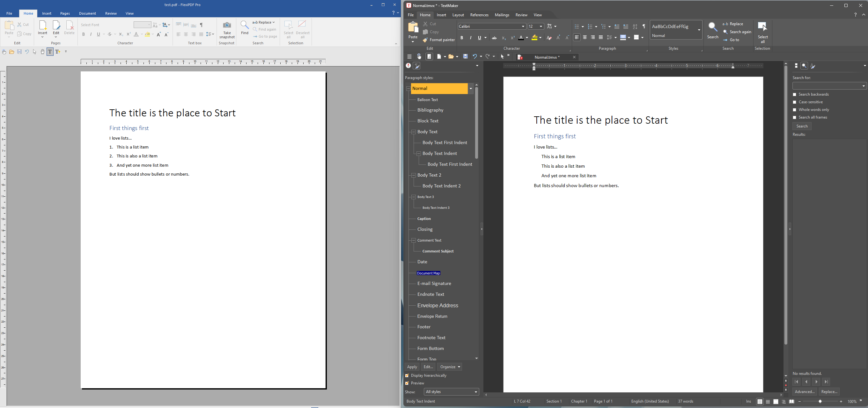The height and width of the screenshot is (408, 868).
Task: Toggle the TextMaker paragraph marks (pilcrow) icon
Action: (x=644, y=26)
